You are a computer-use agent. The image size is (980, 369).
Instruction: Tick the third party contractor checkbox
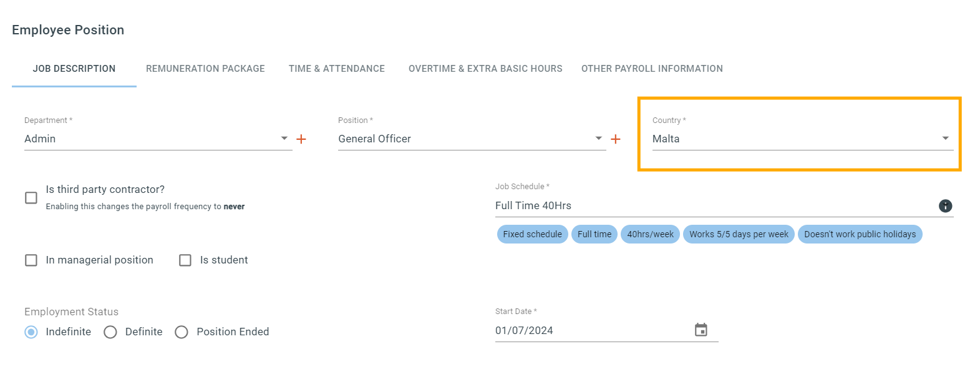(x=31, y=198)
